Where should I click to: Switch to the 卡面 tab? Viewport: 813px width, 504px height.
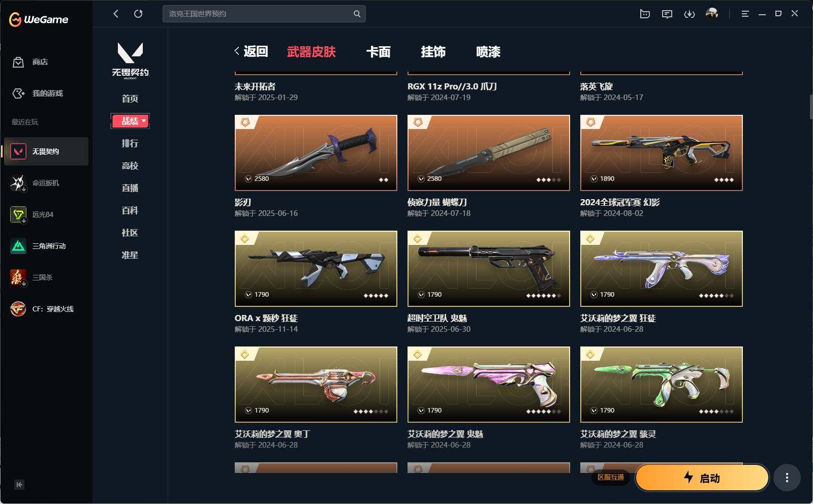[379, 52]
